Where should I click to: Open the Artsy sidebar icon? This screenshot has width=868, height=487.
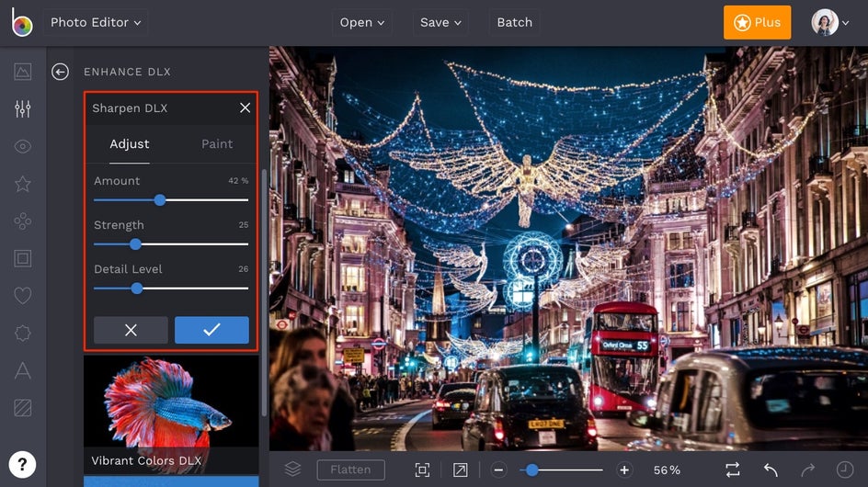coord(23,221)
